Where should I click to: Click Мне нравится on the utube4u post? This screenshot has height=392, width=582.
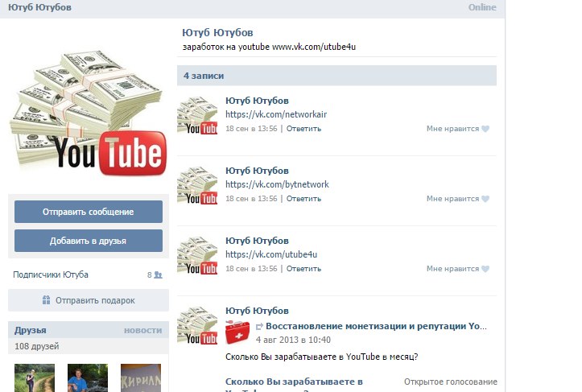[x=453, y=269]
